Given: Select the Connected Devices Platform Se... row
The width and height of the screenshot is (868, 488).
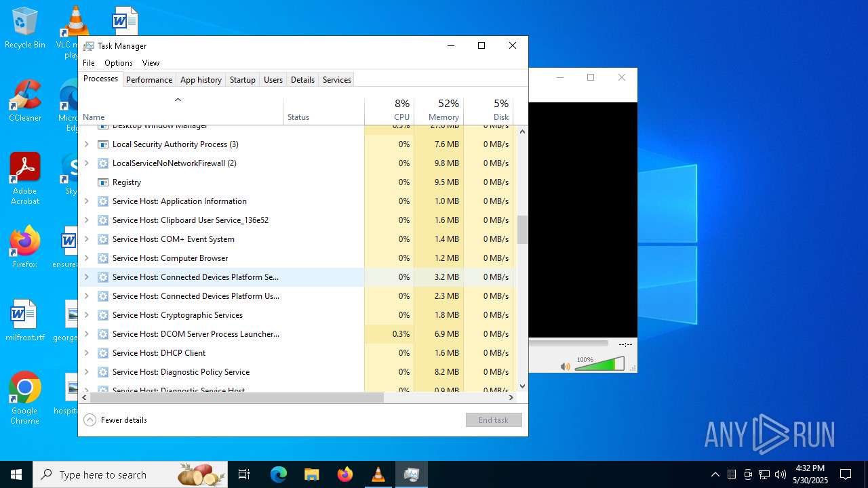Looking at the screenshot, I should pyautogui.click(x=296, y=277).
